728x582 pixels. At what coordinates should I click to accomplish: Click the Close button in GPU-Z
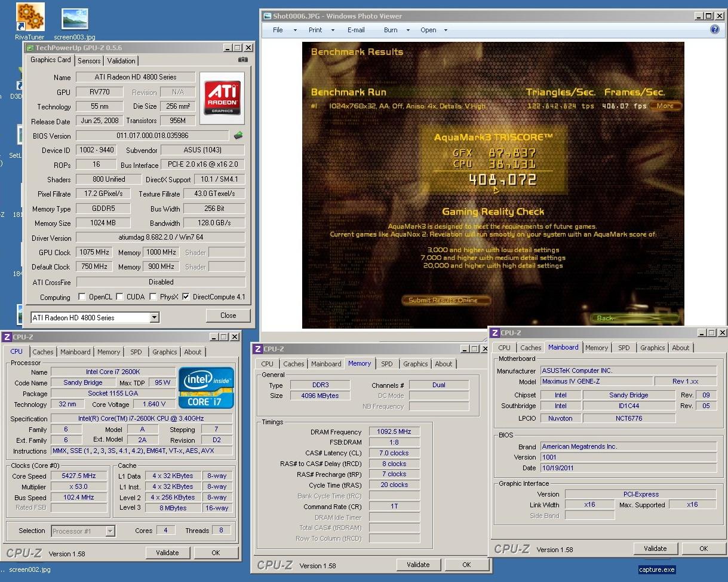(228, 315)
